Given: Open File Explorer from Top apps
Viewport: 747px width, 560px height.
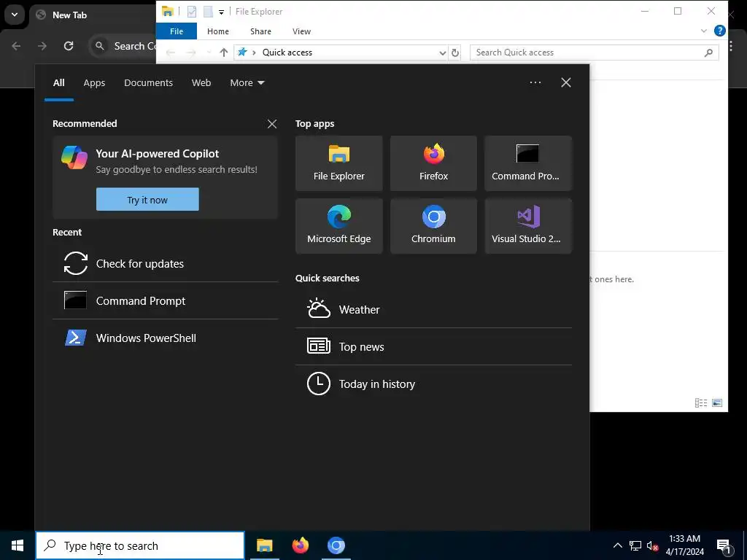Looking at the screenshot, I should [338, 163].
